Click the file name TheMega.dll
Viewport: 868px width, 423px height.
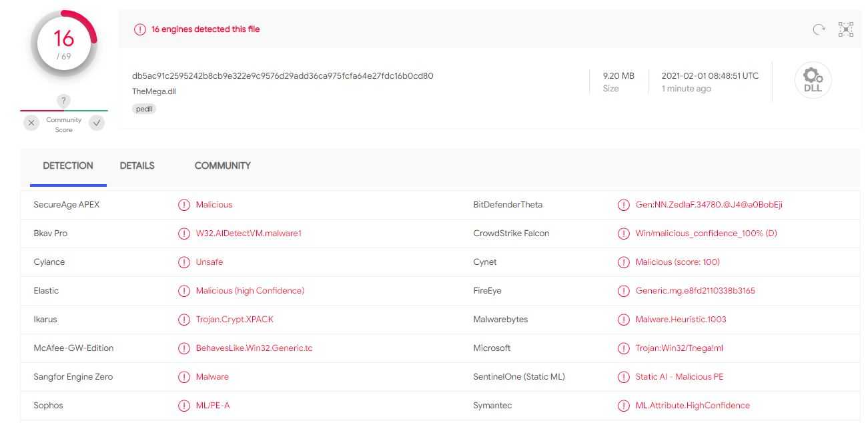154,91
